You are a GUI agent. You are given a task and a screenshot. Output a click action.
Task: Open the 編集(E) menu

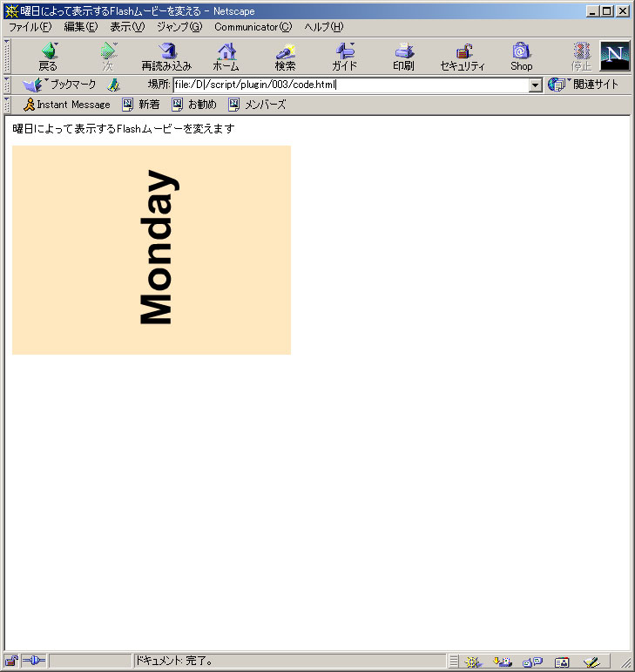tap(80, 27)
